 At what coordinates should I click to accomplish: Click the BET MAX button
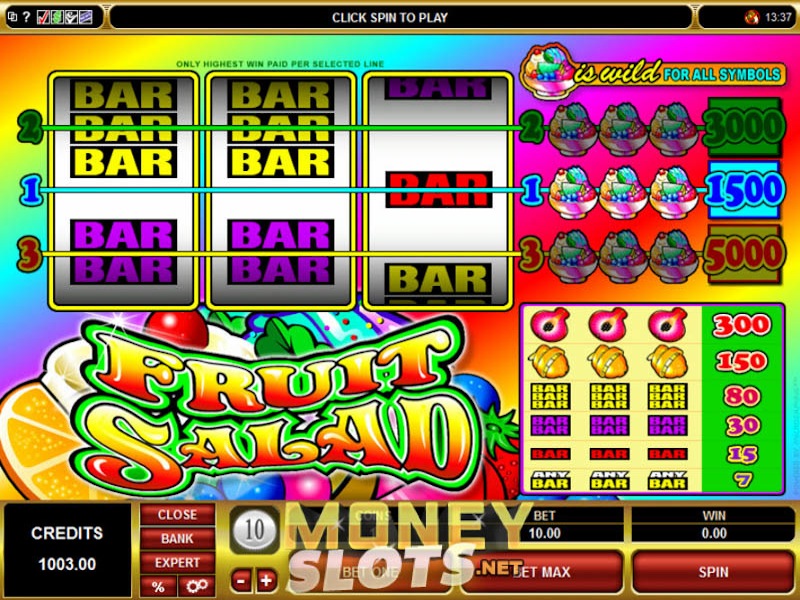[541, 572]
